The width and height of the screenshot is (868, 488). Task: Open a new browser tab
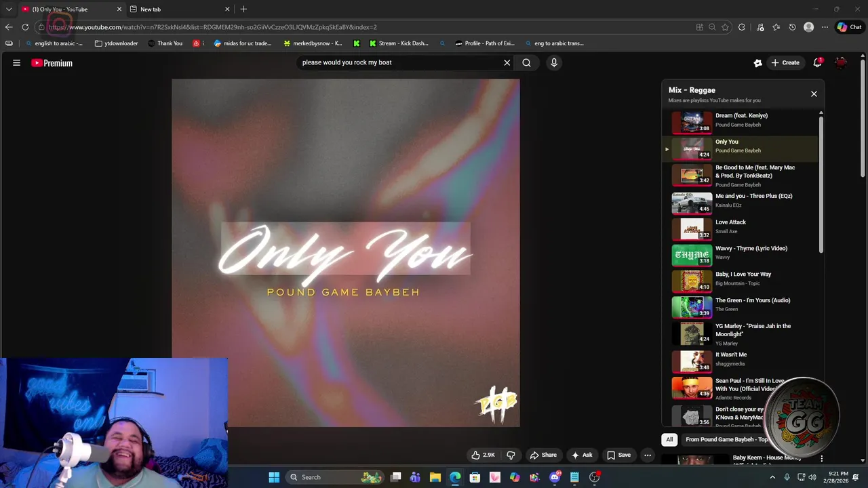[x=243, y=9]
